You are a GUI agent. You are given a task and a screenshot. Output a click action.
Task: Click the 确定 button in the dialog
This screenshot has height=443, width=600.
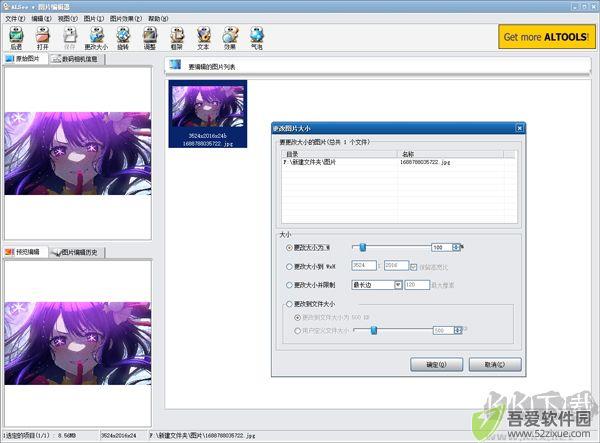pyautogui.click(x=436, y=365)
